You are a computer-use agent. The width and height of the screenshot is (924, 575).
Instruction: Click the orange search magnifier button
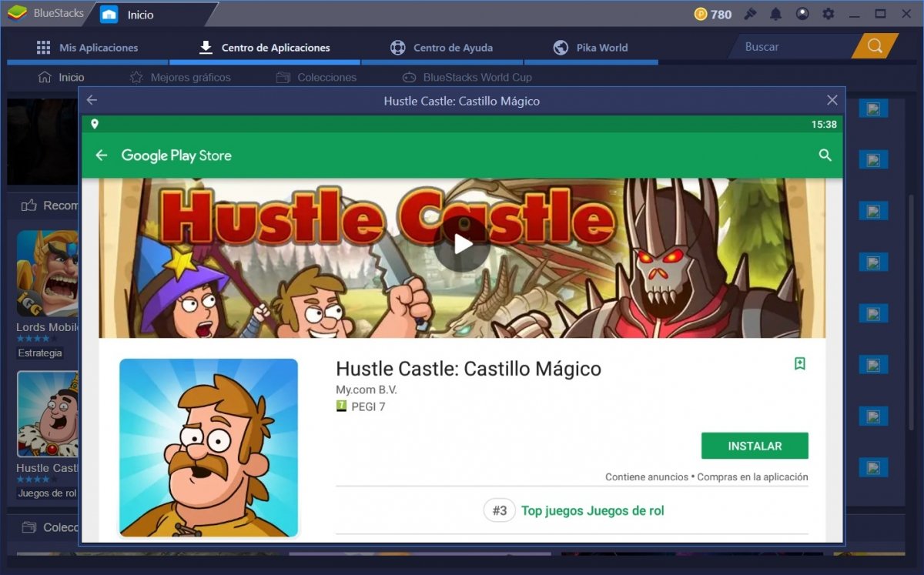click(875, 46)
